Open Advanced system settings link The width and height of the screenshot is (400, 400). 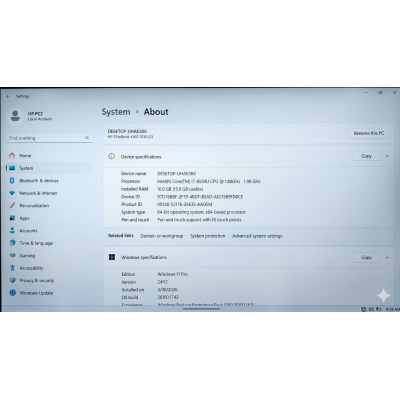pos(257,236)
